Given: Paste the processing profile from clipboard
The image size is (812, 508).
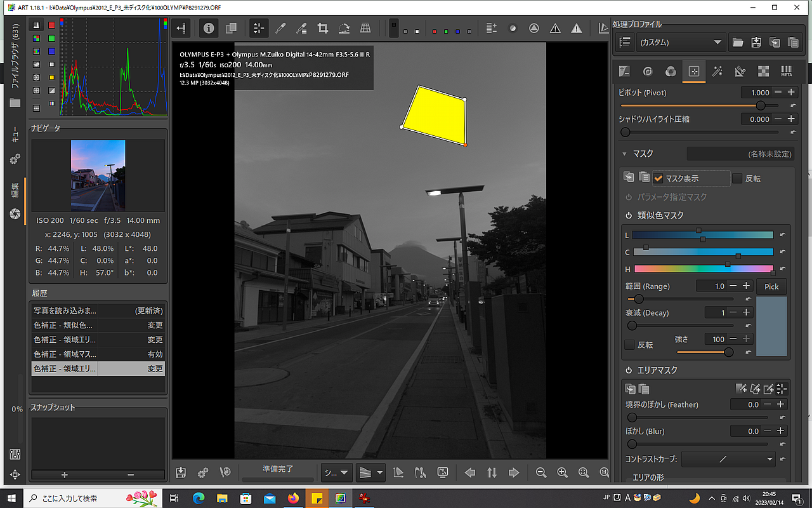Looking at the screenshot, I should pos(793,43).
